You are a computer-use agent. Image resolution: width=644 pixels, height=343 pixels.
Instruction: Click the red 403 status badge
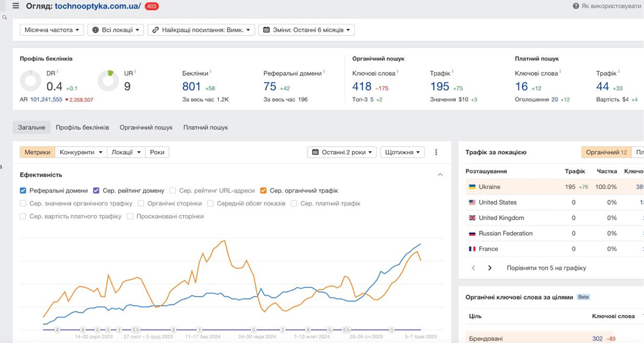coord(152,6)
